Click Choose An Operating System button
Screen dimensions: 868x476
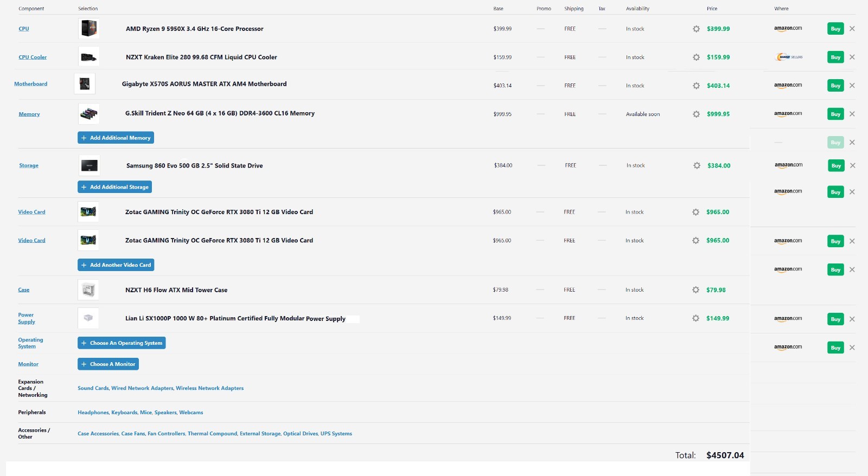(x=122, y=343)
